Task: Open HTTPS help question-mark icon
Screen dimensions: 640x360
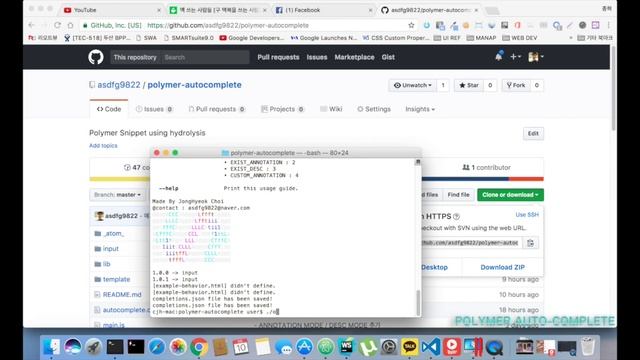Action: tap(456, 216)
